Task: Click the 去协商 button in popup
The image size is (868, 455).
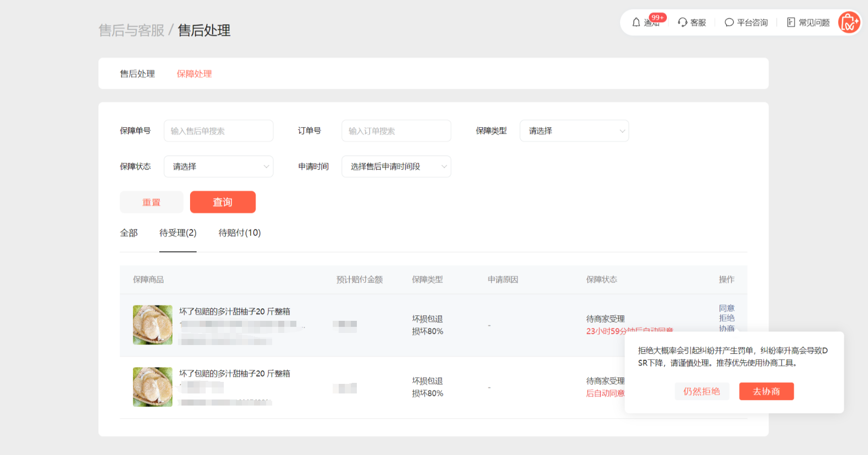Action: [766, 391]
